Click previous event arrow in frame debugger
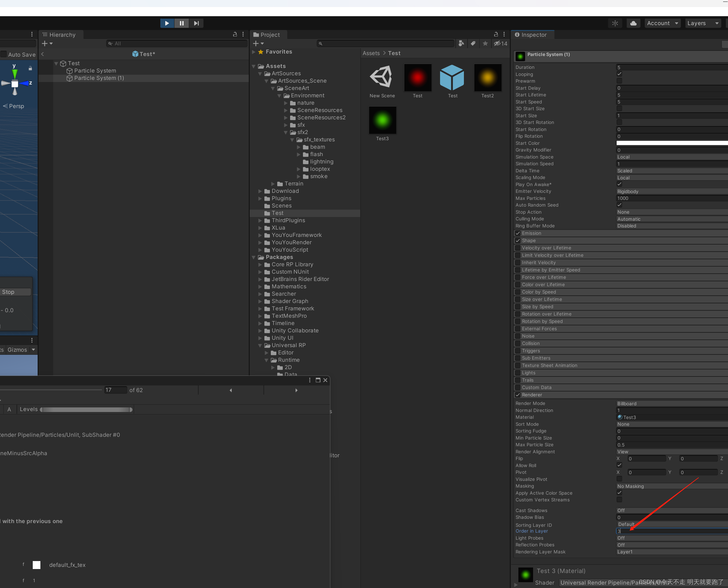The width and height of the screenshot is (728, 588). (231, 390)
